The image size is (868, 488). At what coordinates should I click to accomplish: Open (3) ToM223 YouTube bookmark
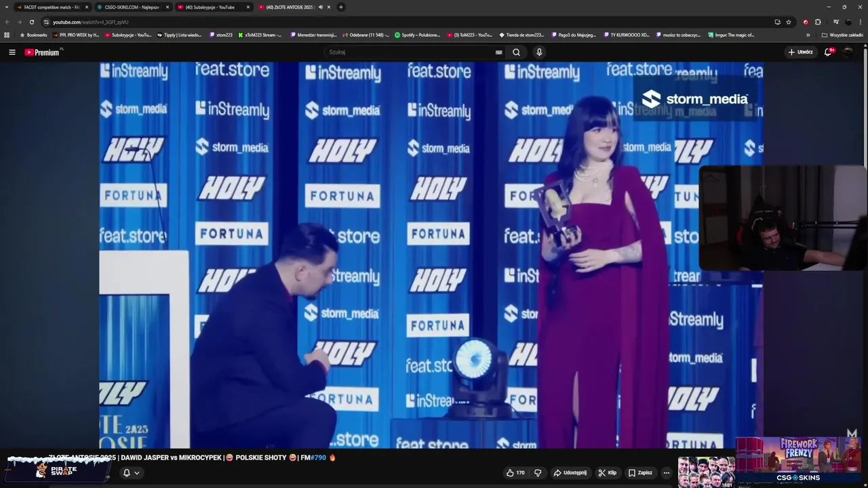pyautogui.click(x=470, y=35)
